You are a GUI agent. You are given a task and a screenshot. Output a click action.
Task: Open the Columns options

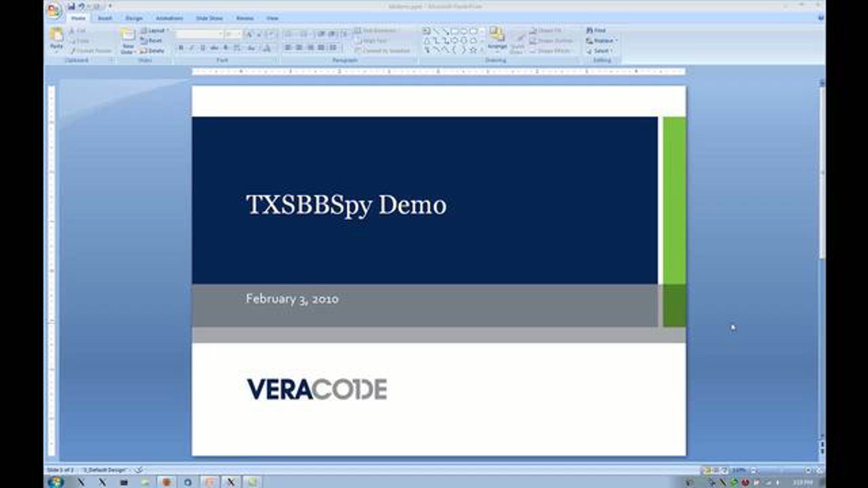334,48
